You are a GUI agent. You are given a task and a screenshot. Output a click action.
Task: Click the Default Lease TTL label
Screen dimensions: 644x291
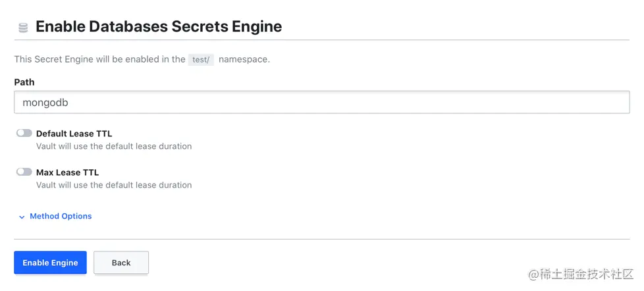(x=74, y=134)
